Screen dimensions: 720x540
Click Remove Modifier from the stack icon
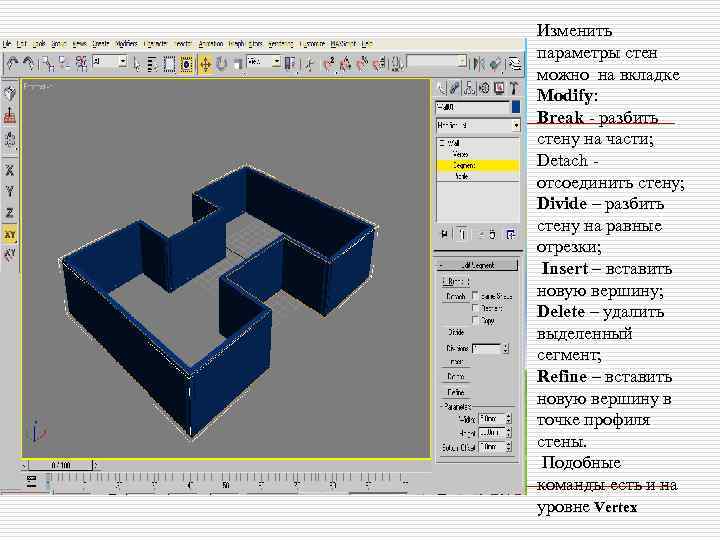(x=491, y=235)
